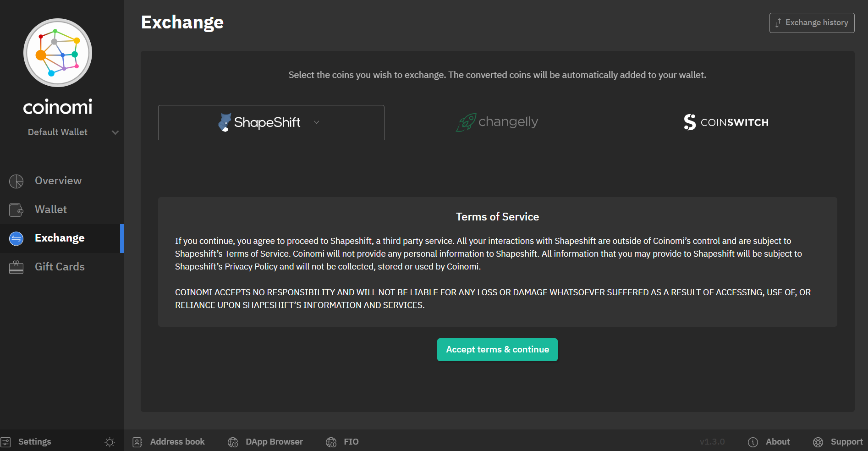Click the Support lifebuoy icon
Image resolution: width=868 pixels, height=451 pixels.
click(x=818, y=442)
